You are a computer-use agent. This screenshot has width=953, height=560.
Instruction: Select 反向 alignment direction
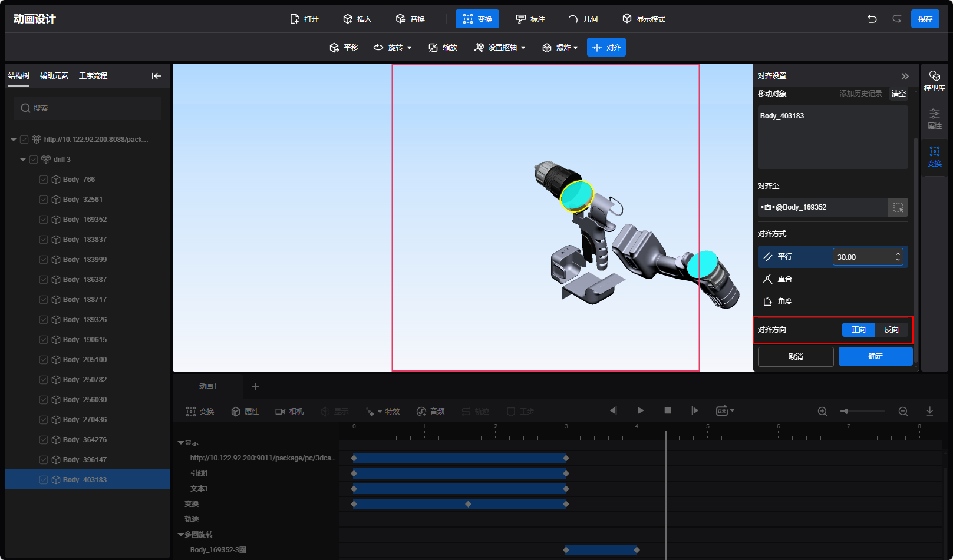point(891,330)
